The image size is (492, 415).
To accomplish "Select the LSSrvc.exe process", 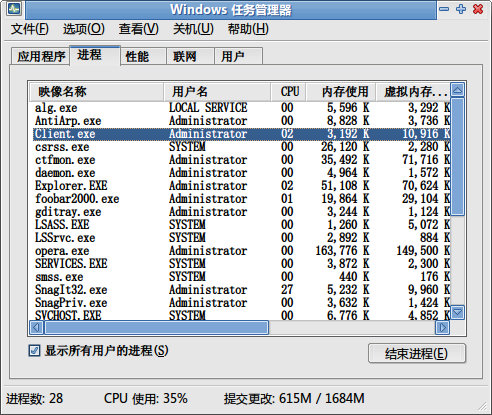I will pos(241,238).
